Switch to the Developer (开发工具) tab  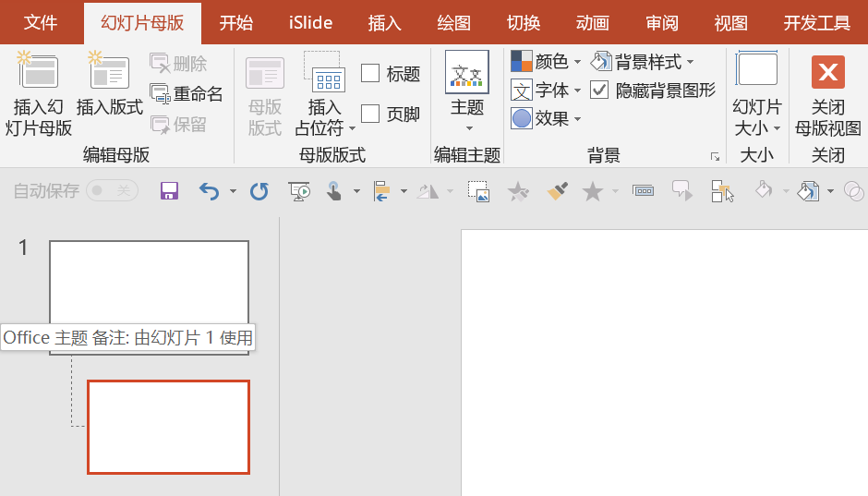(817, 23)
